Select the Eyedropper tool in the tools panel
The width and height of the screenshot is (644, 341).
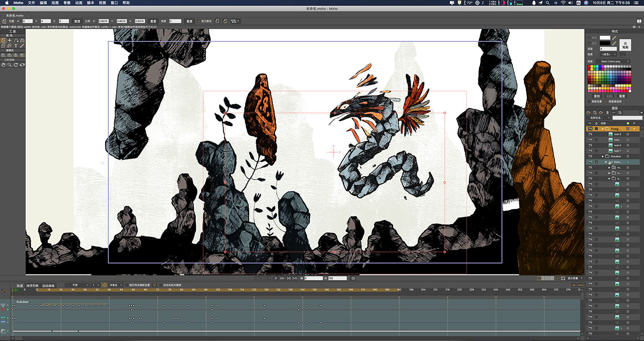click(x=22, y=46)
